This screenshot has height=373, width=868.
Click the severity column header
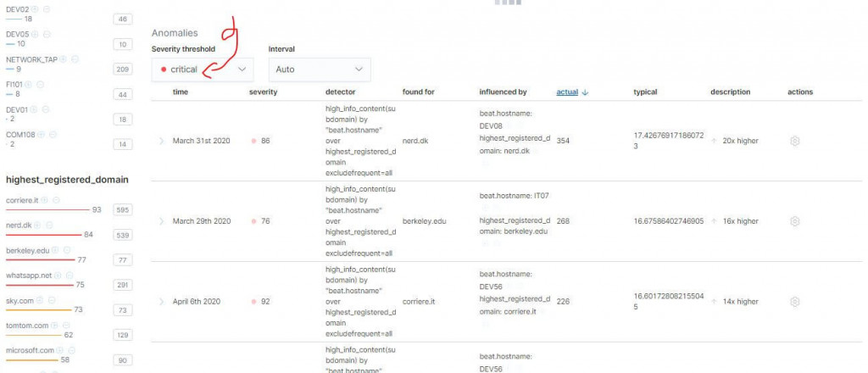coord(263,92)
